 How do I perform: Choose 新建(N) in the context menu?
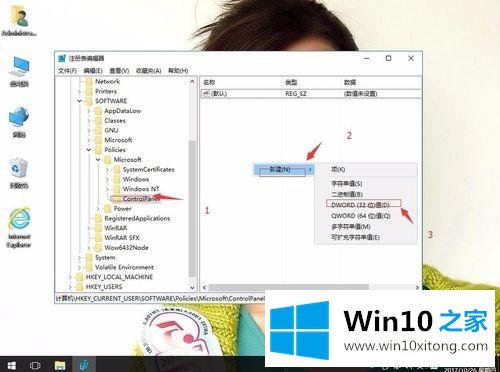(x=283, y=169)
